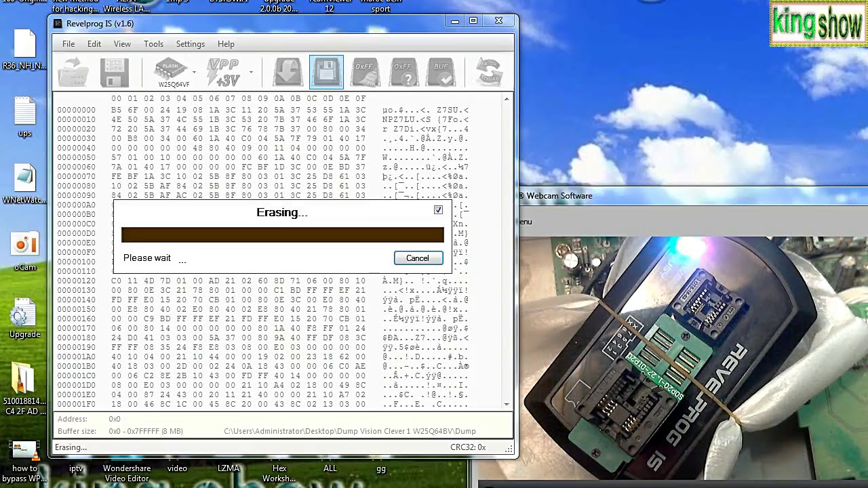This screenshot has height=488, width=868.
Task: Cancel the erasing operation
Action: (418, 258)
